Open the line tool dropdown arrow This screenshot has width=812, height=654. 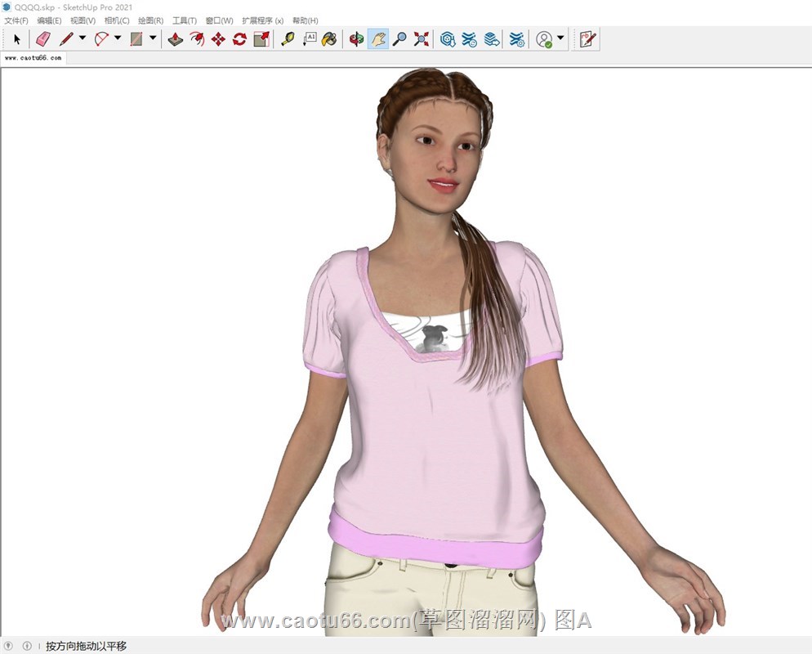(83, 38)
